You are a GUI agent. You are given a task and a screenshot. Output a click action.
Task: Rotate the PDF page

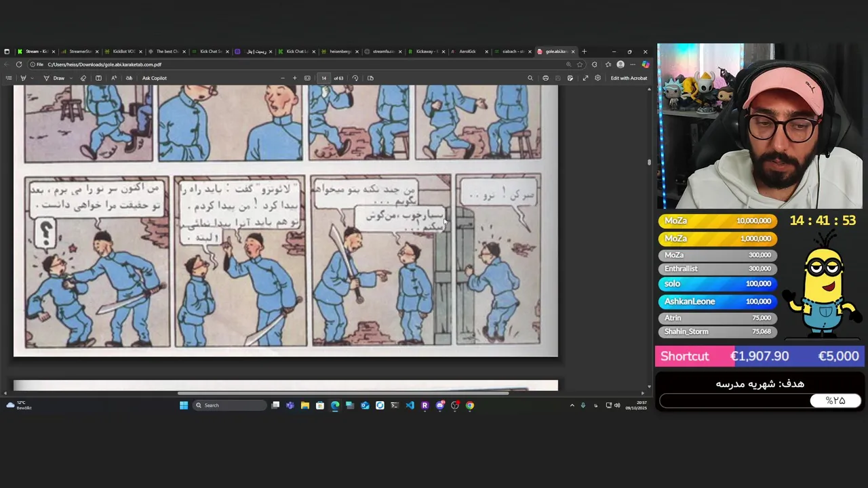click(355, 78)
